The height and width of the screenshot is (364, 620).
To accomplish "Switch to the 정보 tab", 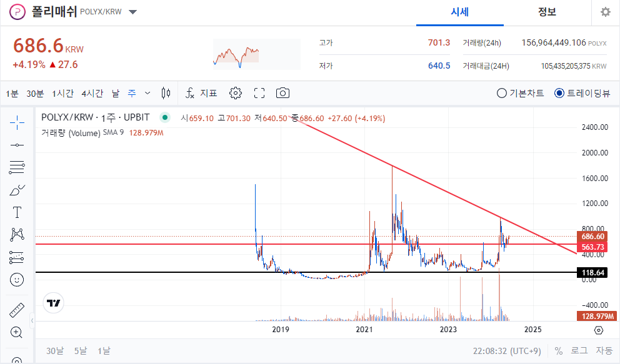I will 547,12.
